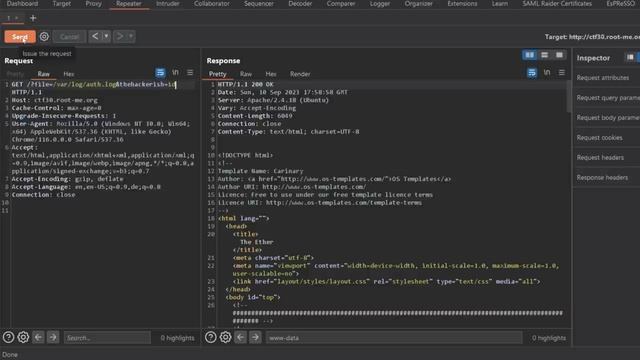Select Response Raw view tab

pyautogui.click(x=246, y=74)
